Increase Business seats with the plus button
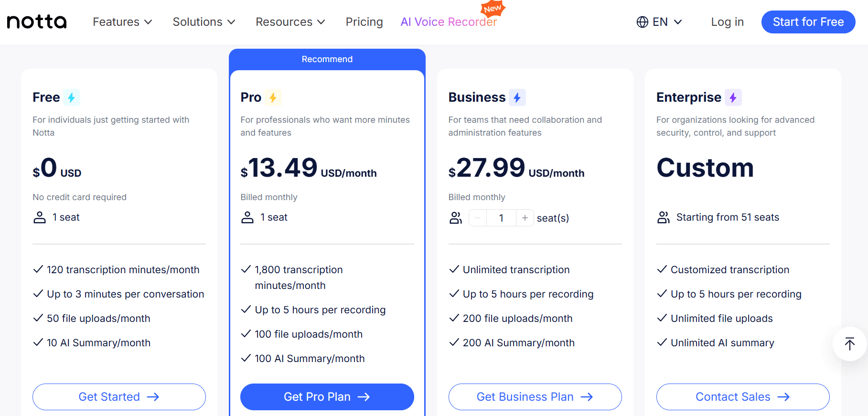The width and height of the screenshot is (868, 416). tap(525, 218)
